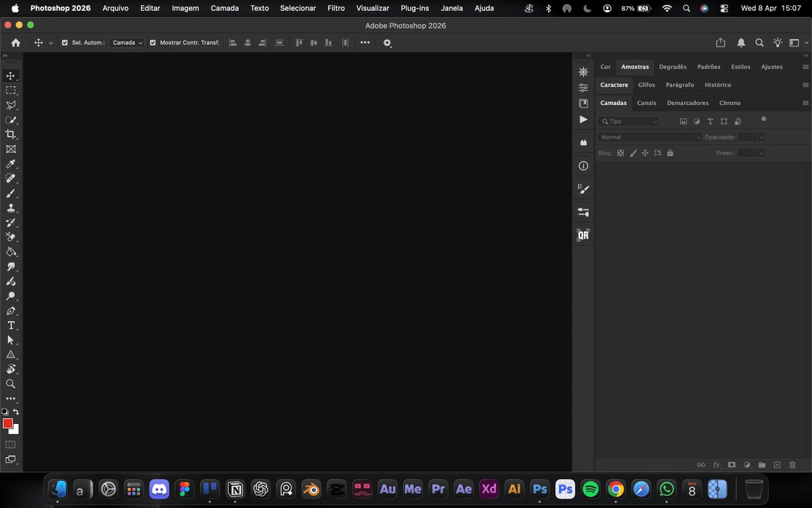Switch to the Canais tab
The image size is (812, 508).
646,103
